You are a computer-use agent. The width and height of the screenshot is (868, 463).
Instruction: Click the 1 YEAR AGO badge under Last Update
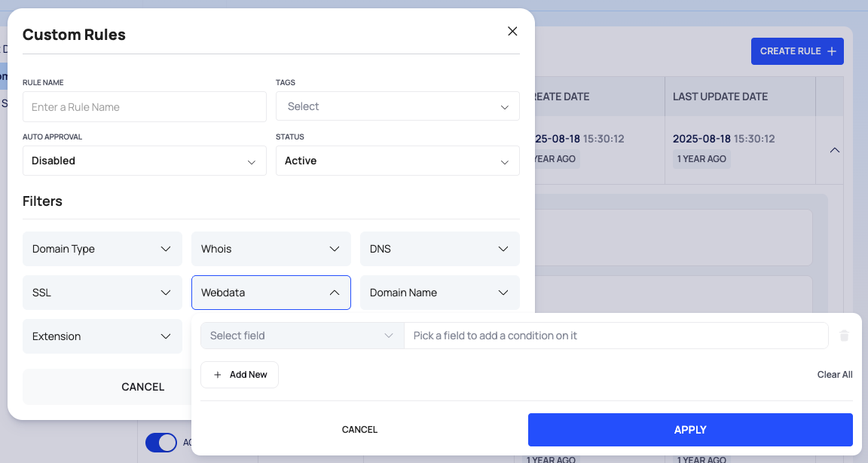click(x=701, y=159)
